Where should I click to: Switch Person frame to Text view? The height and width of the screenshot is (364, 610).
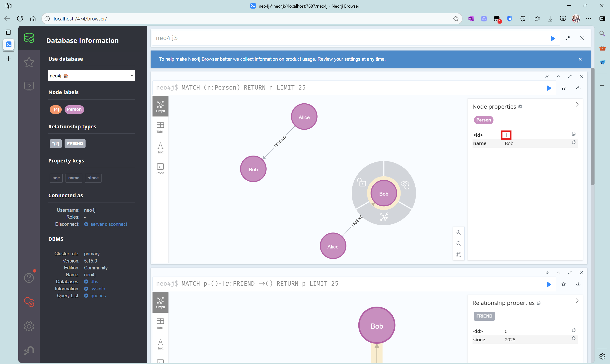pyautogui.click(x=160, y=148)
